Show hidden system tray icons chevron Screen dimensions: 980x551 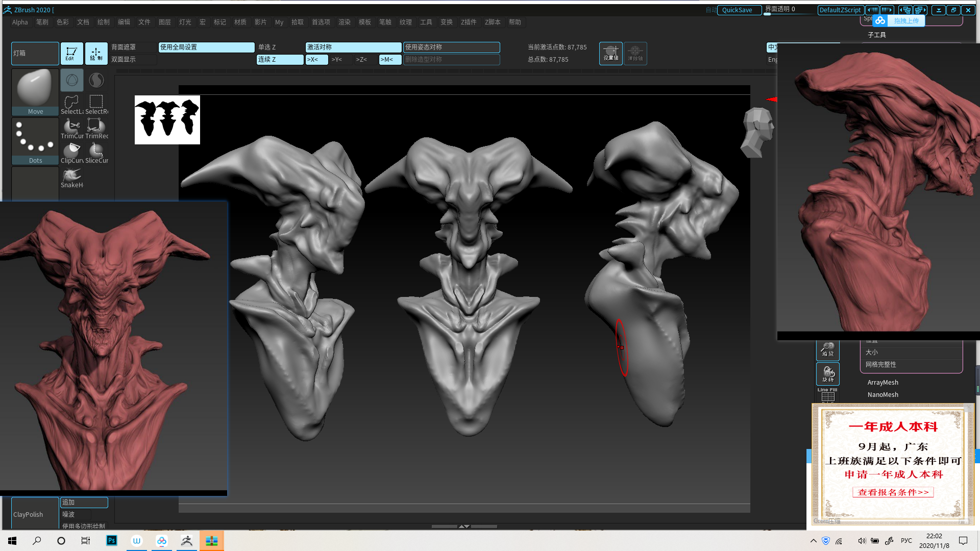click(x=813, y=540)
